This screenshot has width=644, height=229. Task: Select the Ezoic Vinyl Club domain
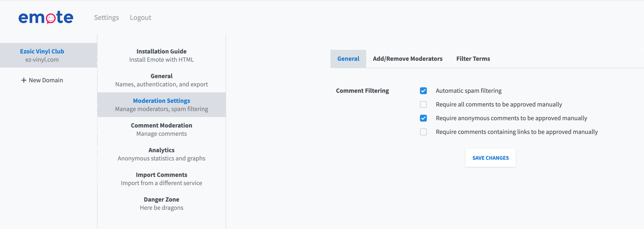[42, 55]
